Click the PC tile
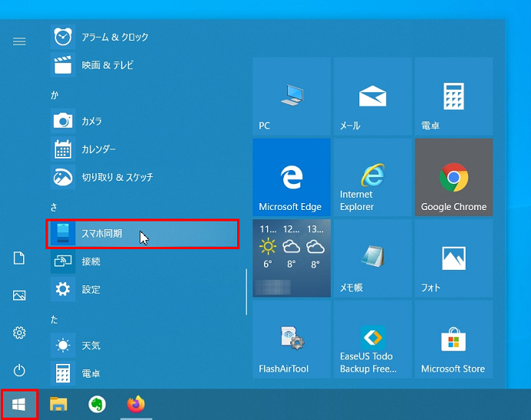The image size is (531, 420). coord(292,96)
